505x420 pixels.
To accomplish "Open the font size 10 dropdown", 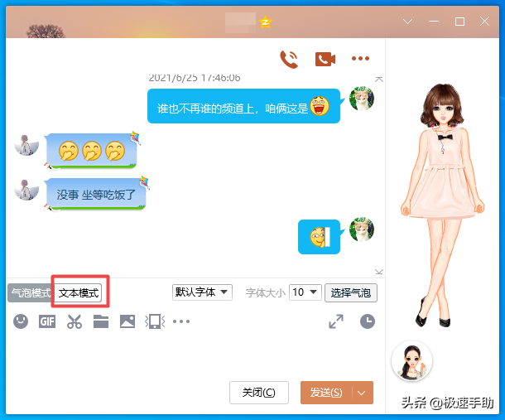I will (305, 292).
